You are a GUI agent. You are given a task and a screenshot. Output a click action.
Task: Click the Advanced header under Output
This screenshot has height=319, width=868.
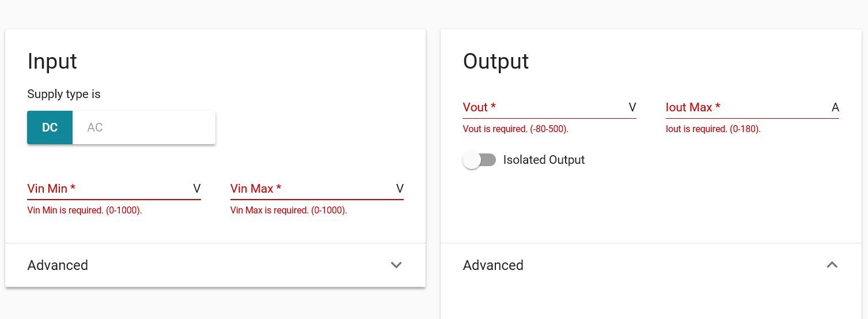[493, 265]
